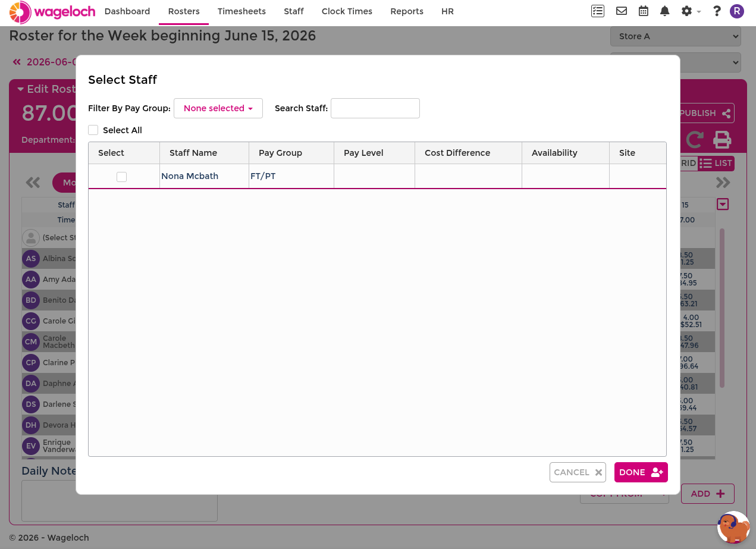Open the Clock Times menu item
756x549 pixels.
pos(347,11)
